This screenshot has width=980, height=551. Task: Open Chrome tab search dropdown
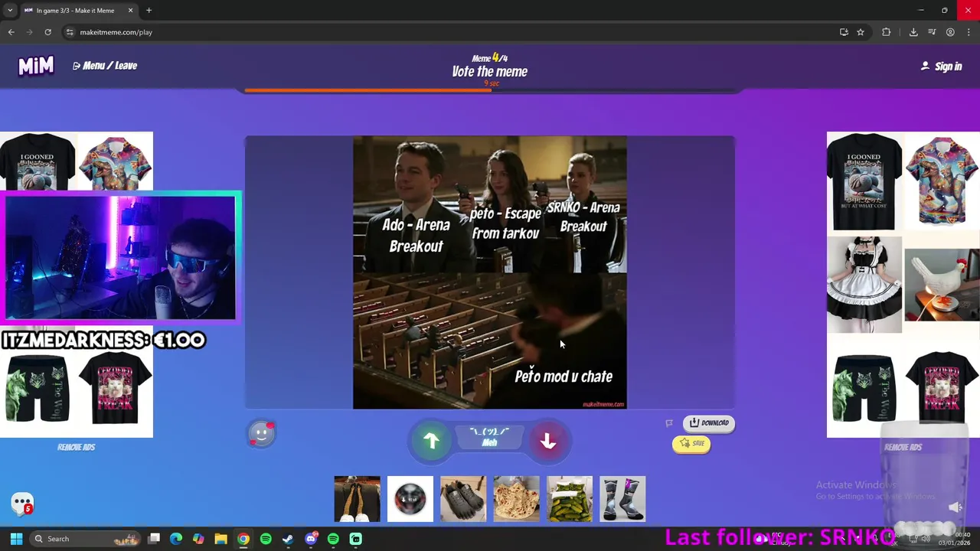tap(10, 11)
